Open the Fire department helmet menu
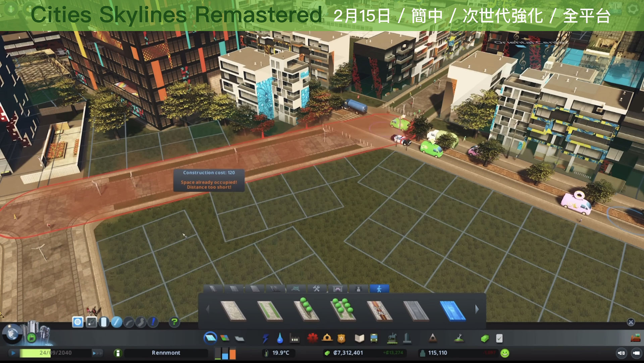Image resolution: width=644 pixels, height=363 pixels. click(x=327, y=338)
